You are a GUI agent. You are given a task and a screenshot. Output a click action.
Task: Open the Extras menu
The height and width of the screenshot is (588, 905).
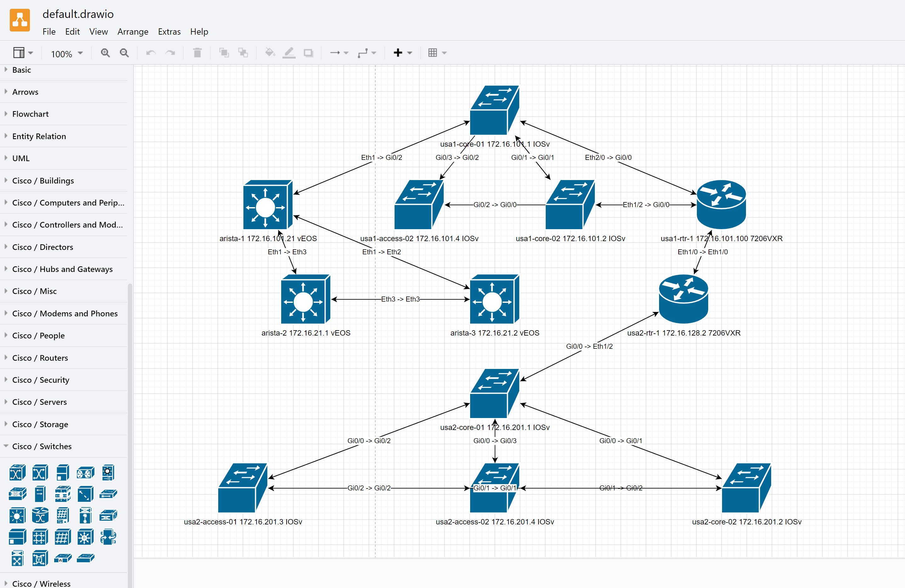coord(169,31)
